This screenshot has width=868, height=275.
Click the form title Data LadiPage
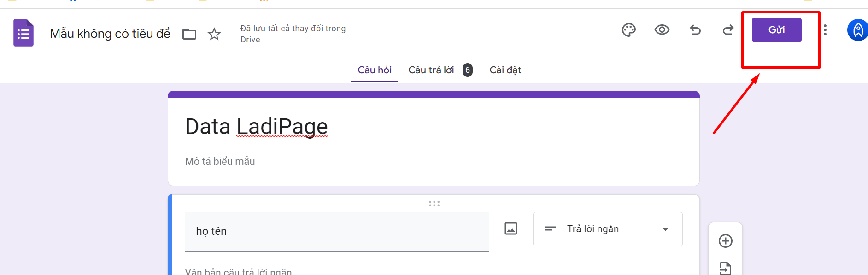click(257, 127)
